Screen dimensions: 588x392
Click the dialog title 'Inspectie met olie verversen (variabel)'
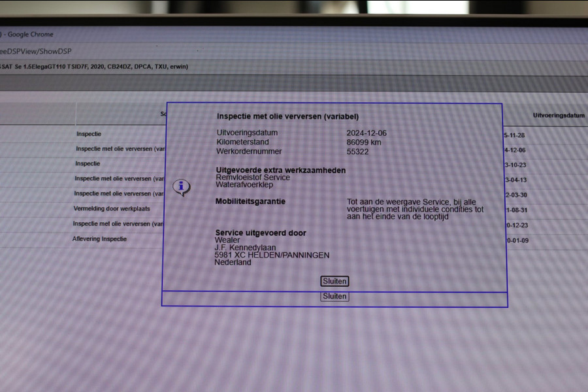[287, 117]
